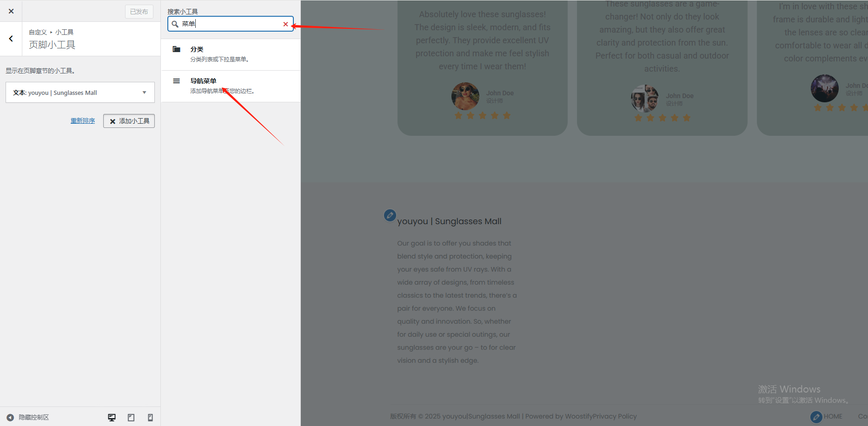Click the 重新排序 reorder link

(83, 121)
